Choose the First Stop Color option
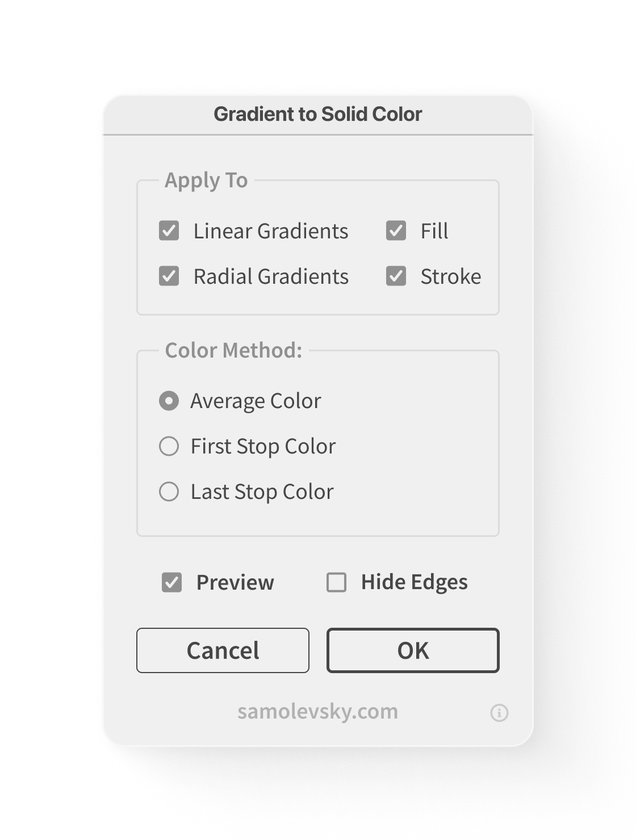Viewport: 636px width, 840px height. (x=169, y=446)
